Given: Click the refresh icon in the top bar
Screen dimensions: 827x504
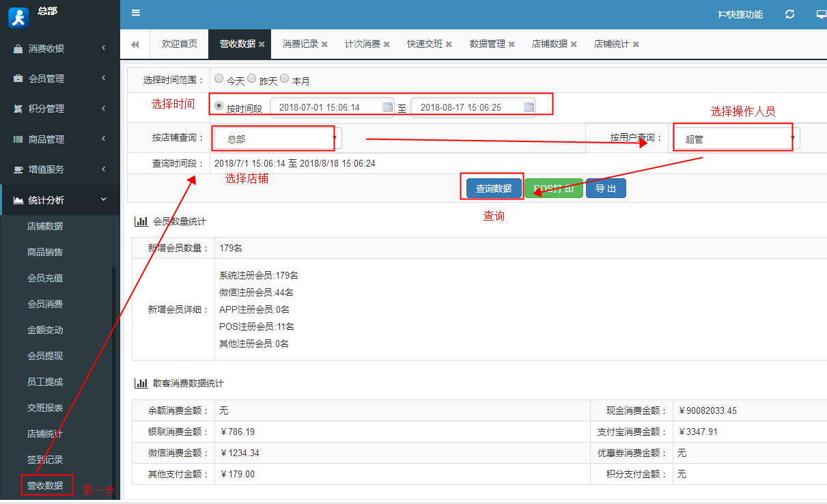Looking at the screenshot, I should click(x=789, y=12).
